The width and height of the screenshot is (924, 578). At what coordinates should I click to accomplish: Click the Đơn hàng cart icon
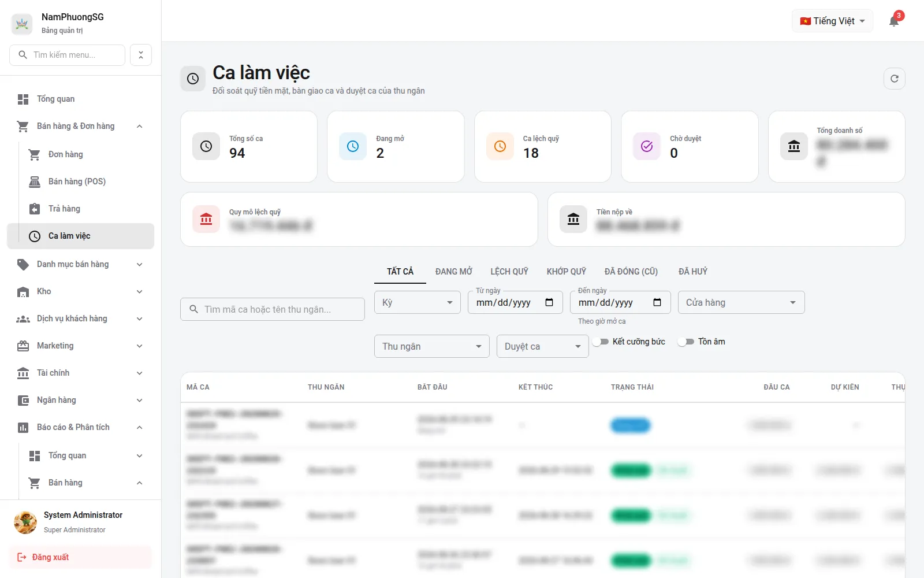coord(35,155)
